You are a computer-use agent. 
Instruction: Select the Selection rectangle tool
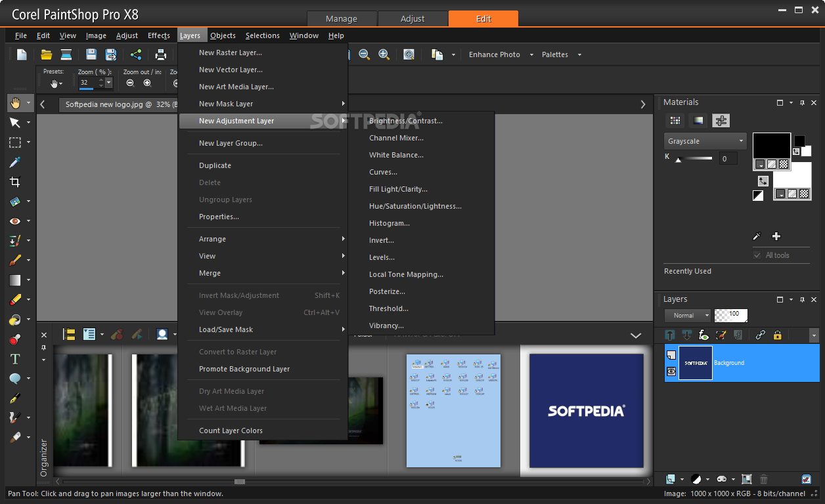click(x=15, y=142)
